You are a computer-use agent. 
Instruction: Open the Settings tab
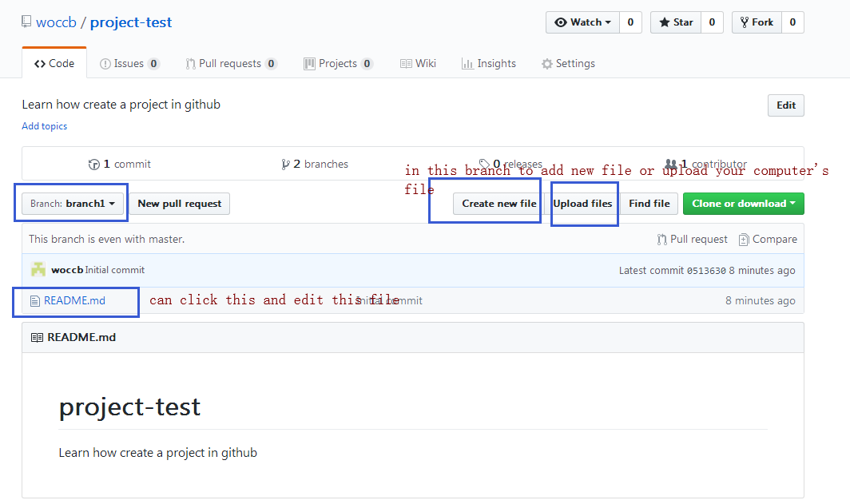tap(568, 63)
